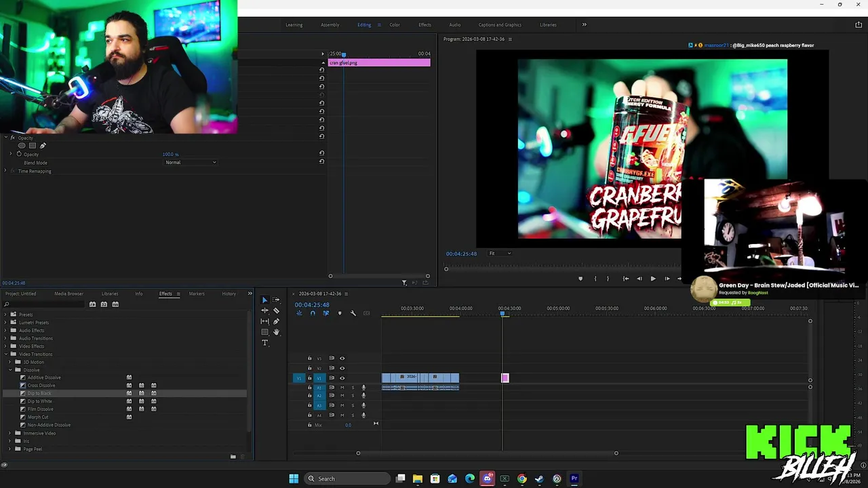Image resolution: width=868 pixels, height=488 pixels.
Task: Open the Fit zoom level dropdown
Action: [x=500, y=253]
